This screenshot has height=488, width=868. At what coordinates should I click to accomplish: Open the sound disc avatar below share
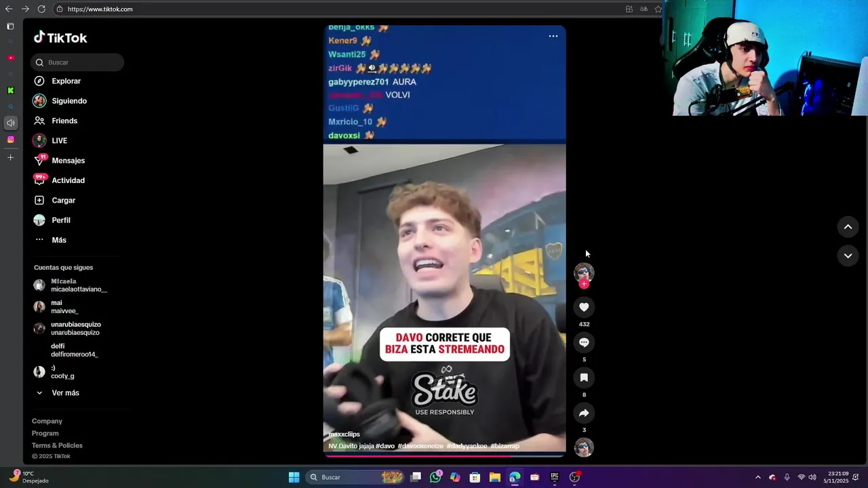click(x=584, y=447)
